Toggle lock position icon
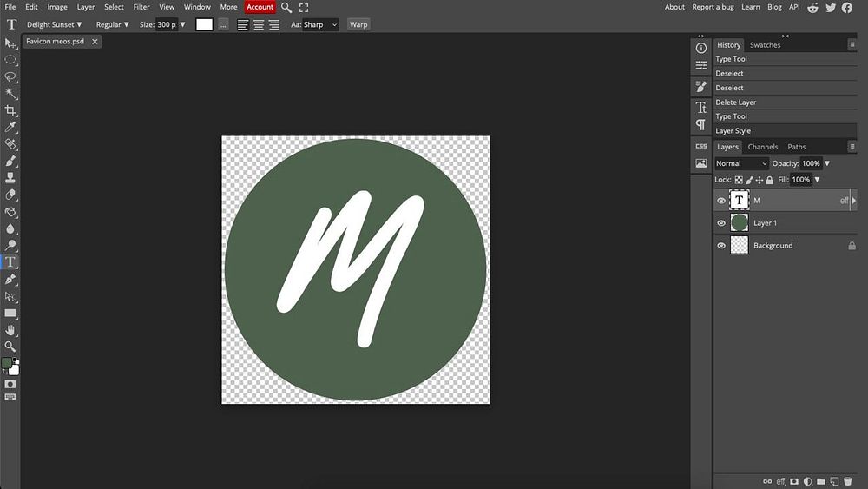The width and height of the screenshot is (868, 489). (x=759, y=180)
